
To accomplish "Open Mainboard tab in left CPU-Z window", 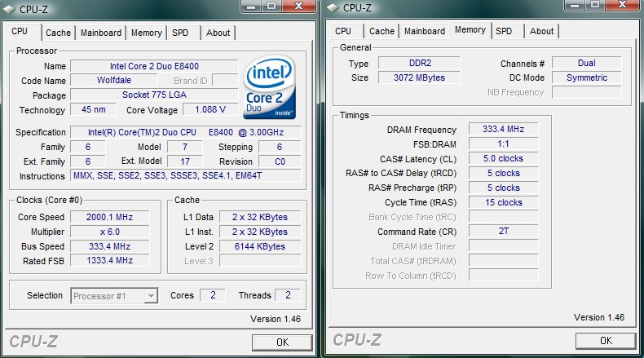I will (x=100, y=33).
